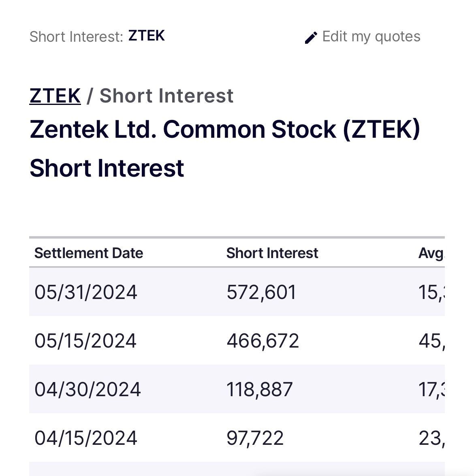The height and width of the screenshot is (476, 474).
Task: Select the ZTEK ticker beside "Short Interest:" label
Action: (146, 36)
